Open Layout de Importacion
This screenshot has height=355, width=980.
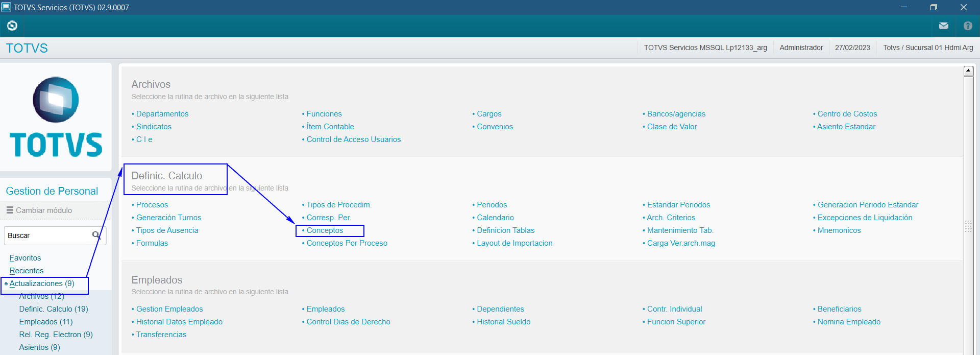coord(514,243)
